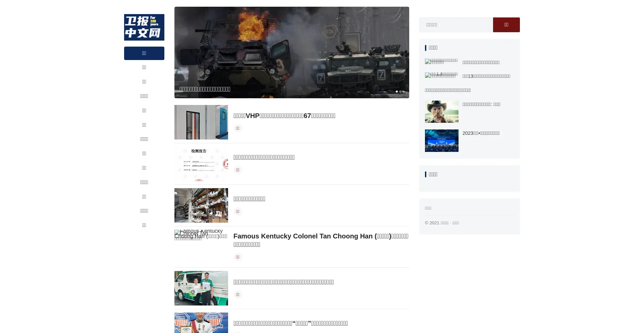Screen dimensions: 644x333
Task: Jump to the third carousel slide dot
Action: coord(404,92)
